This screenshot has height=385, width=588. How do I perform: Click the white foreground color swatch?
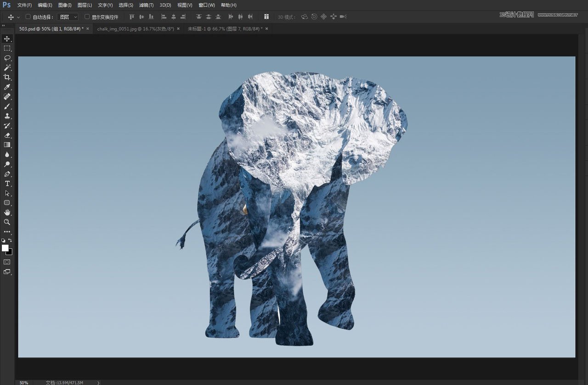click(5, 248)
